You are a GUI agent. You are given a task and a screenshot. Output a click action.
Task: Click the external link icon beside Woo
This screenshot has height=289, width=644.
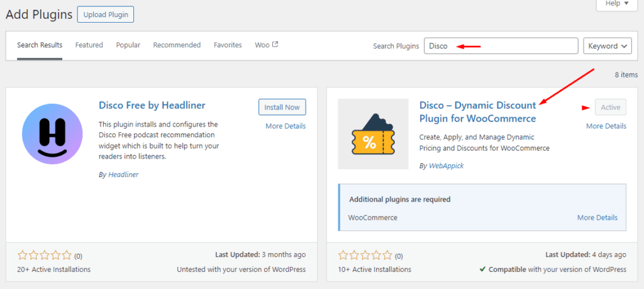pos(275,45)
